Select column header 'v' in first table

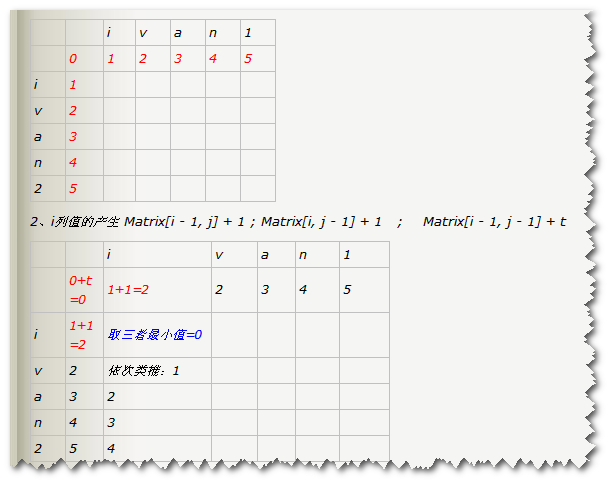pos(143,33)
